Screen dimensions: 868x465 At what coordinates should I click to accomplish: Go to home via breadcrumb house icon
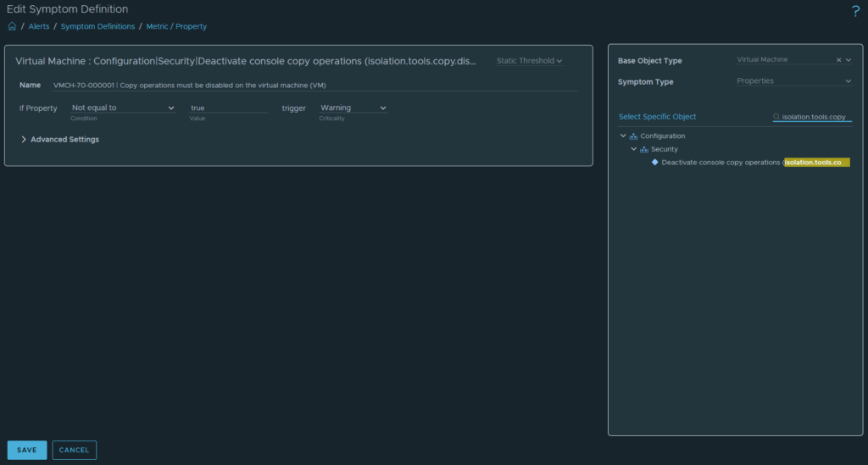tap(12, 26)
